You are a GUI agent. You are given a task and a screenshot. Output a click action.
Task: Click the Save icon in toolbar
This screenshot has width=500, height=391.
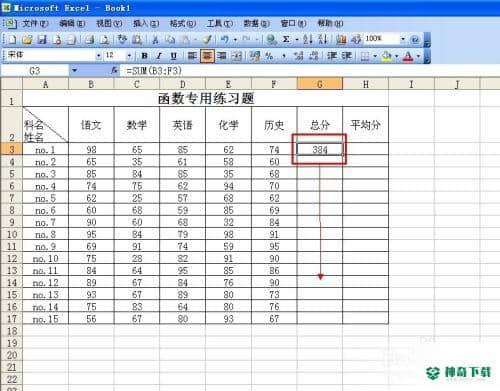coord(42,40)
